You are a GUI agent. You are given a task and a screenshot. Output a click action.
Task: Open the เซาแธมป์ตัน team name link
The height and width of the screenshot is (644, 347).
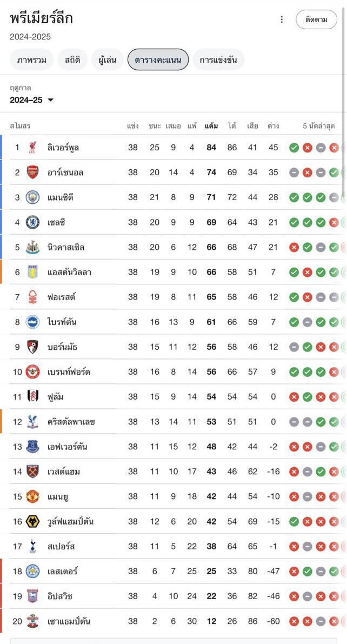pyautogui.click(x=69, y=621)
